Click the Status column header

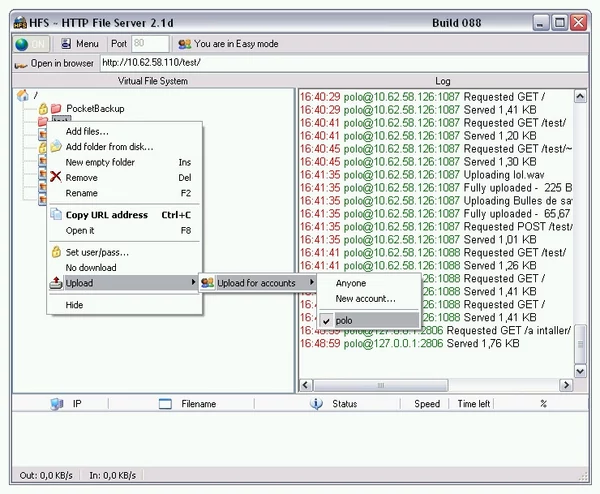(327, 404)
